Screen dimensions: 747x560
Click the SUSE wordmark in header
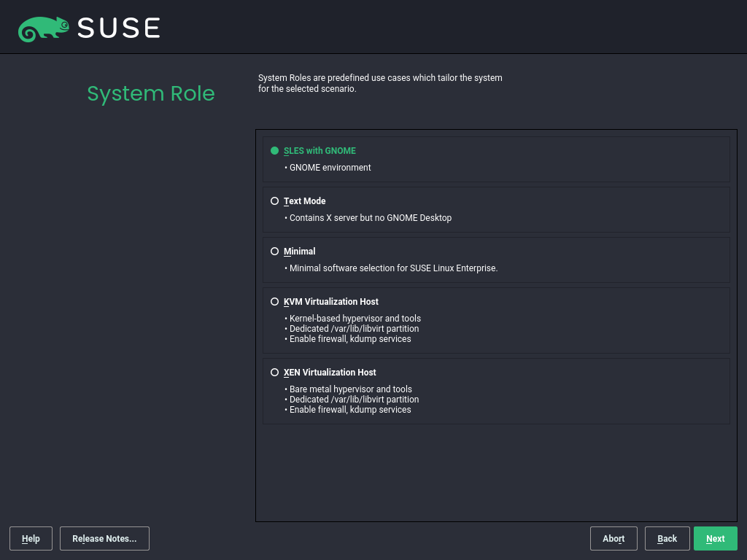(x=118, y=28)
